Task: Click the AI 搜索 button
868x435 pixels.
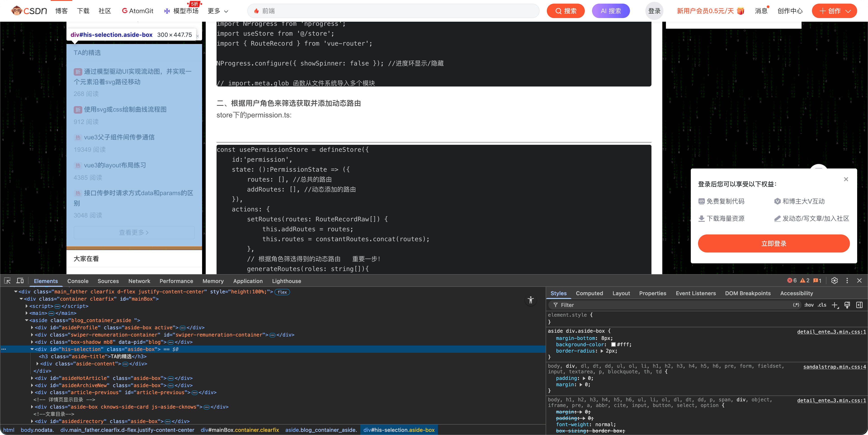Action: coord(611,11)
